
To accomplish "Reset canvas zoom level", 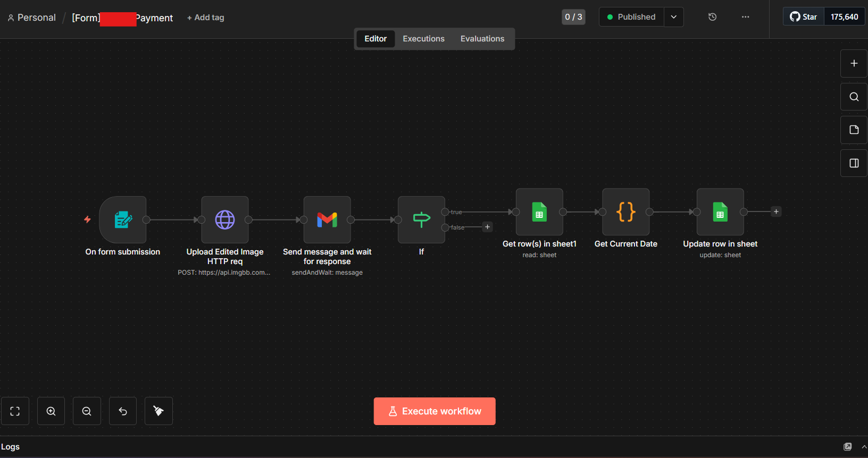I will 123,411.
